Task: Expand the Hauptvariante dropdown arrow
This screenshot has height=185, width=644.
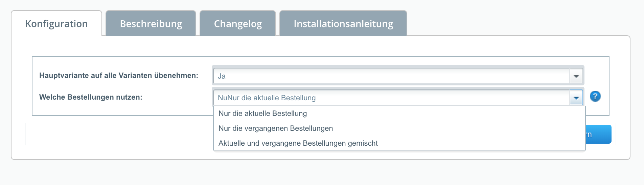Action: (576, 76)
